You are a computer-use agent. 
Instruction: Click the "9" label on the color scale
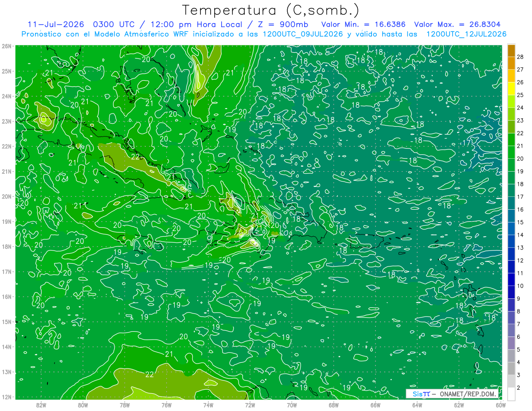(519, 299)
